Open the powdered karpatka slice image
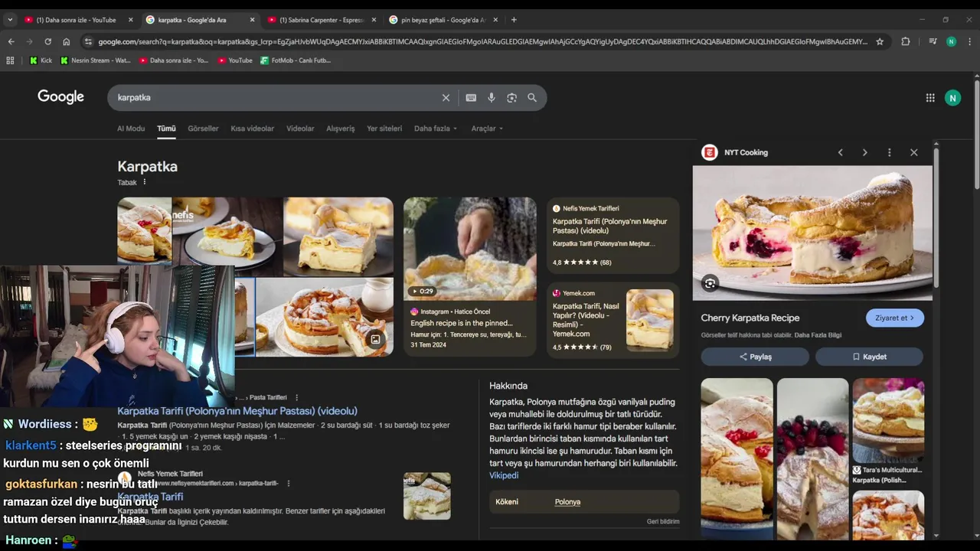This screenshot has height=551, width=980. point(338,236)
